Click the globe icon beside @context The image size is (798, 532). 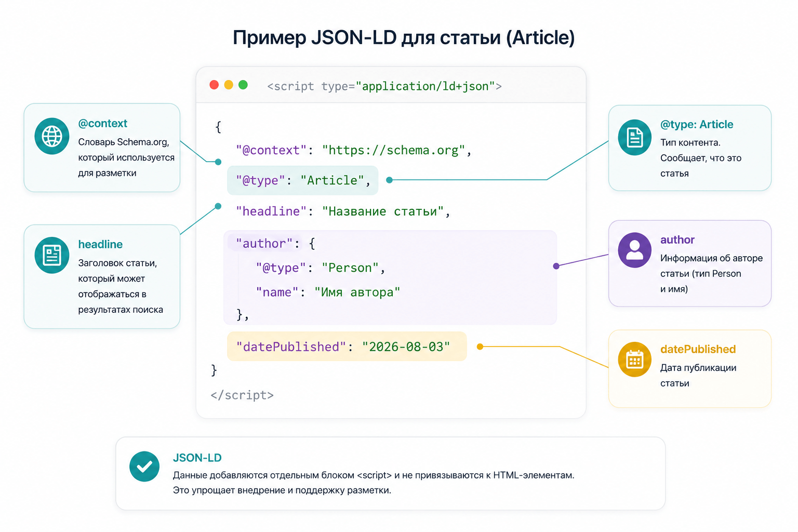[x=52, y=136]
